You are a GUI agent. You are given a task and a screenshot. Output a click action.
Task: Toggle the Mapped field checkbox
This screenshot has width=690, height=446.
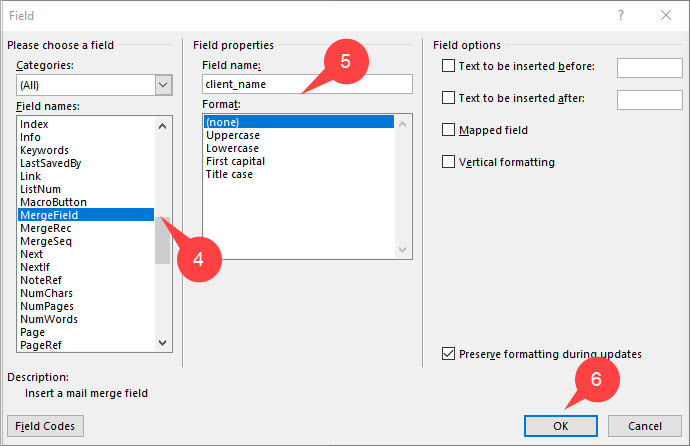click(x=448, y=130)
